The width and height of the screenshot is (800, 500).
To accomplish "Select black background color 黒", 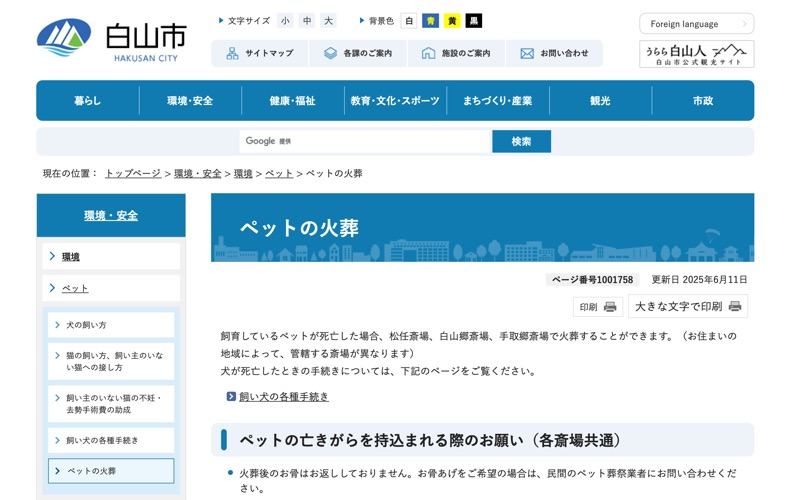I will click(x=474, y=21).
